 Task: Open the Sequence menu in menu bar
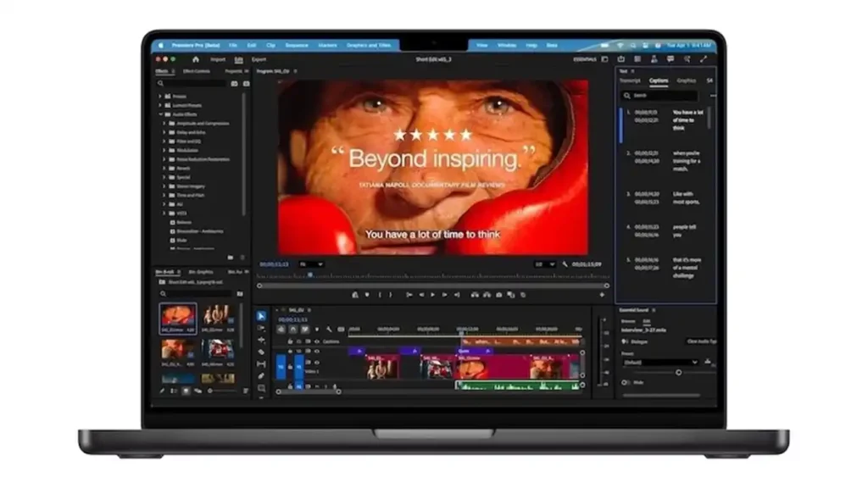297,45
